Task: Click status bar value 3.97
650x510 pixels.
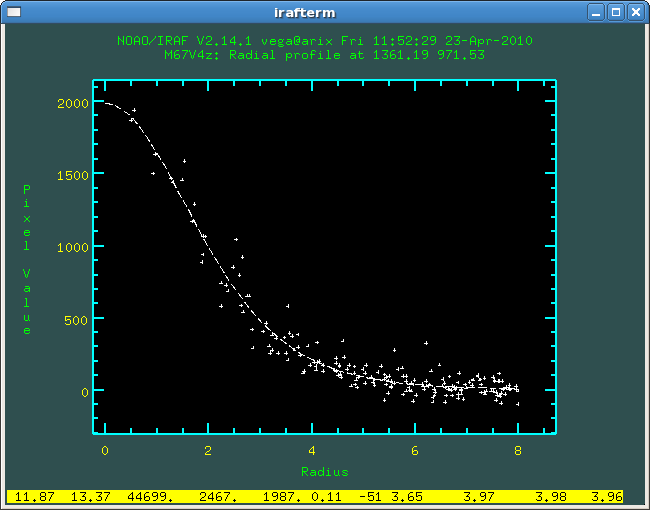Action: tap(479, 496)
